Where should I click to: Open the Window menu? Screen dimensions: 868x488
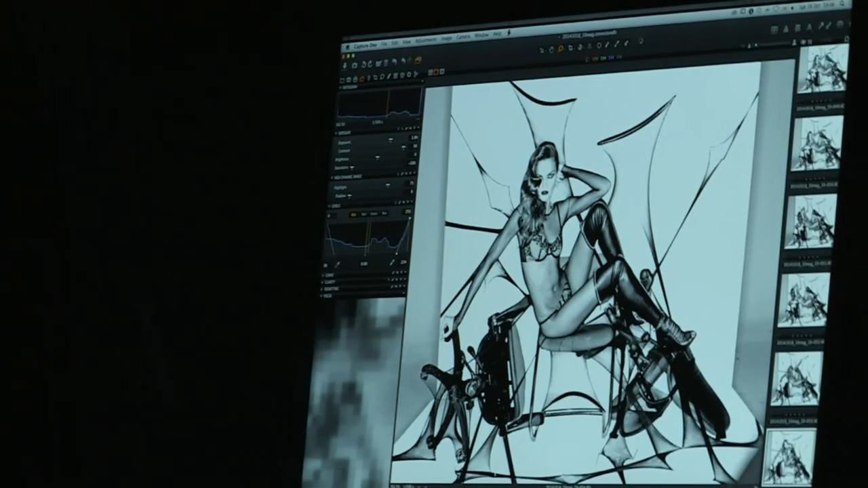pyautogui.click(x=481, y=35)
